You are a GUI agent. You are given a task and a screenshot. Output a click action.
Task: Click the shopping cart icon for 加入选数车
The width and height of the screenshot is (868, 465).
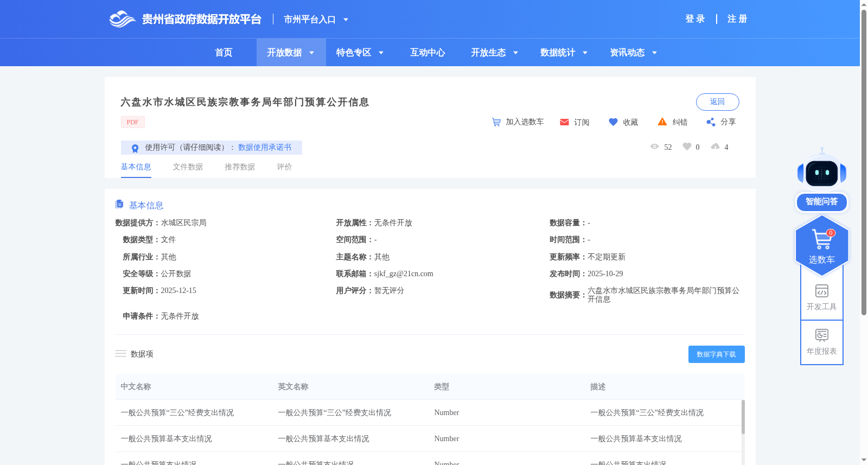[496, 122]
